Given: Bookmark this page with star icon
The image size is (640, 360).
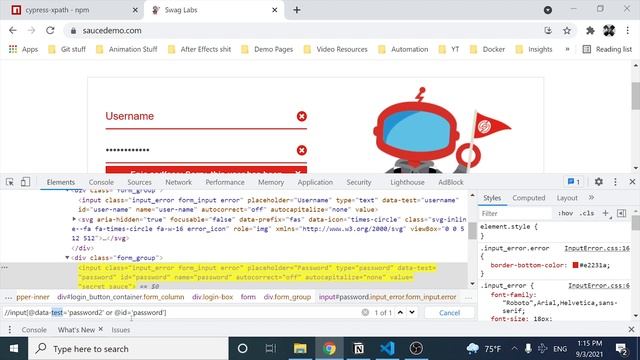Looking at the screenshot, I should click(567, 31).
